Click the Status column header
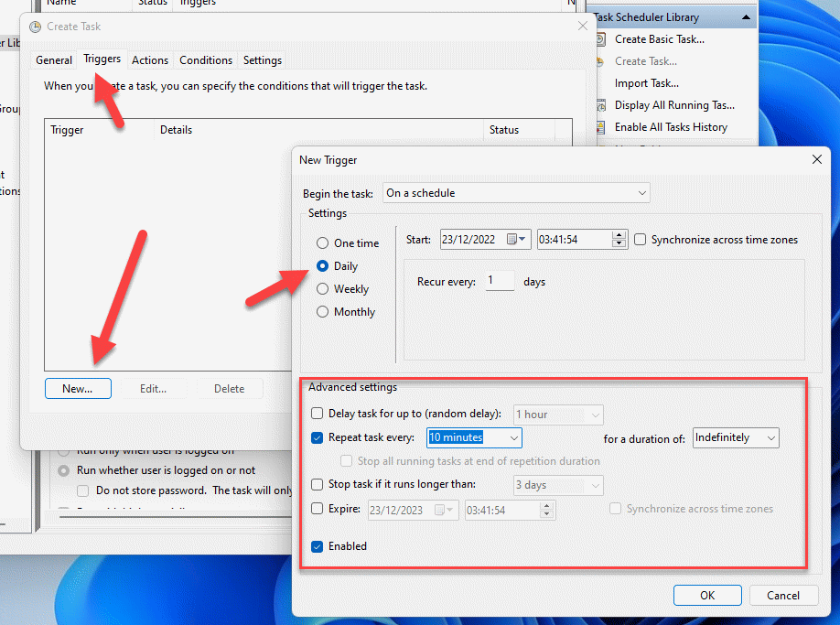Viewport: 840px width, 625px height. click(520, 130)
